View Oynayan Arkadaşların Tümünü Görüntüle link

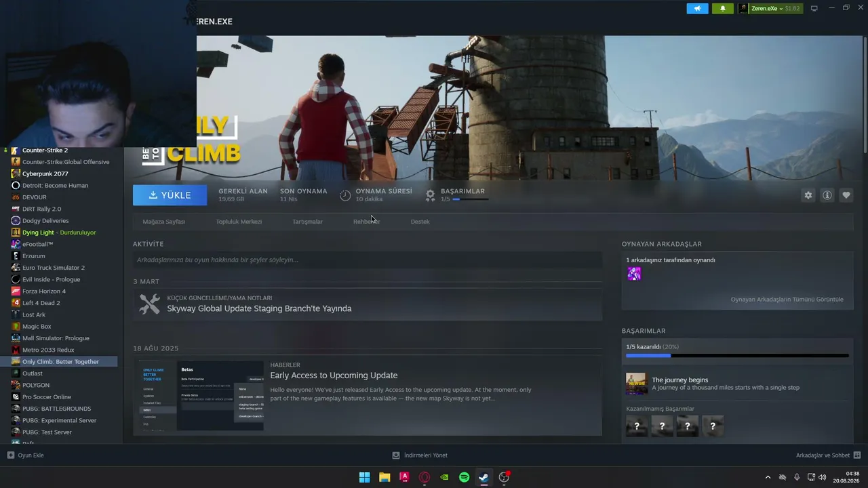pos(787,300)
